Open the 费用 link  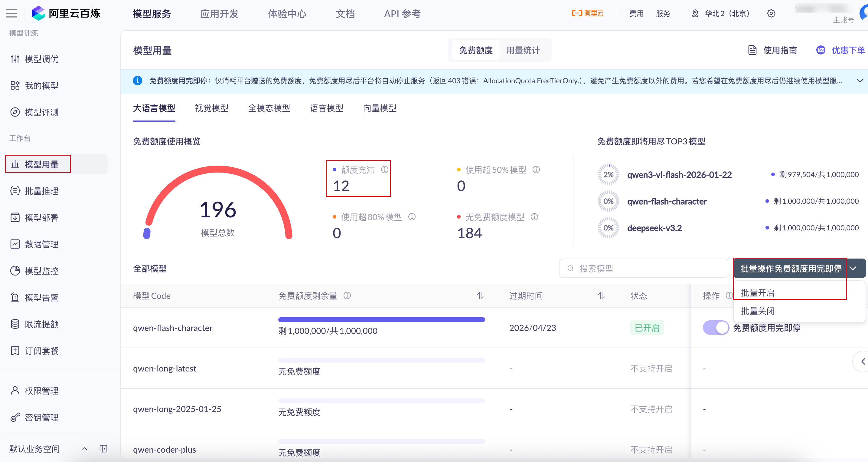(637, 14)
